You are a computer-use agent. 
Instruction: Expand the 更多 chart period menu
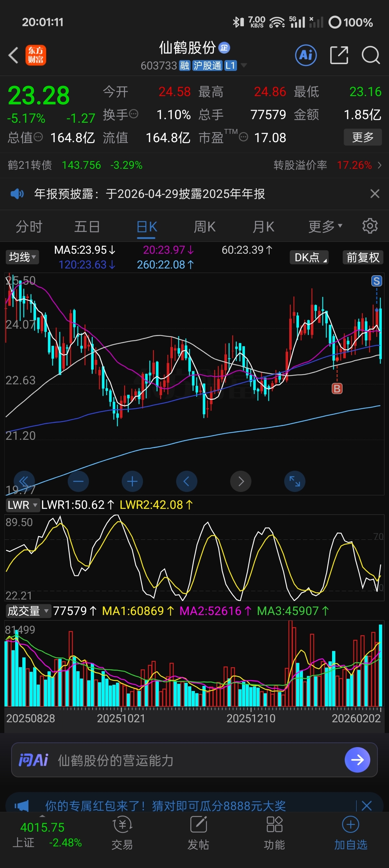(325, 226)
